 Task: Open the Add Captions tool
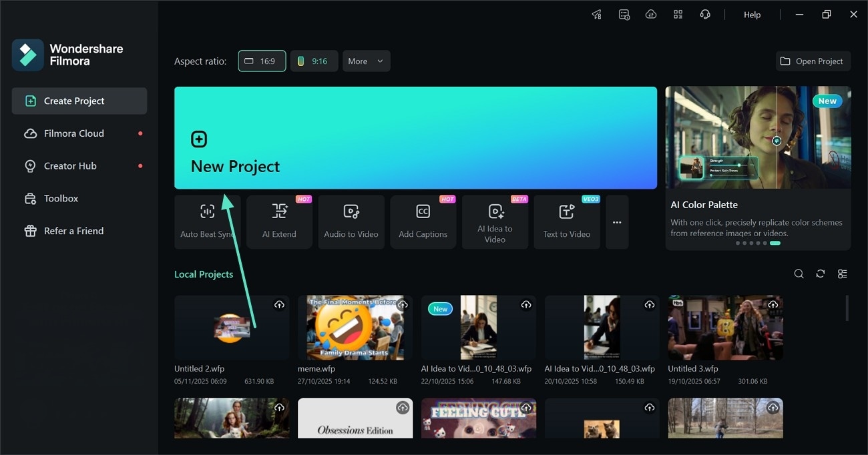click(423, 222)
